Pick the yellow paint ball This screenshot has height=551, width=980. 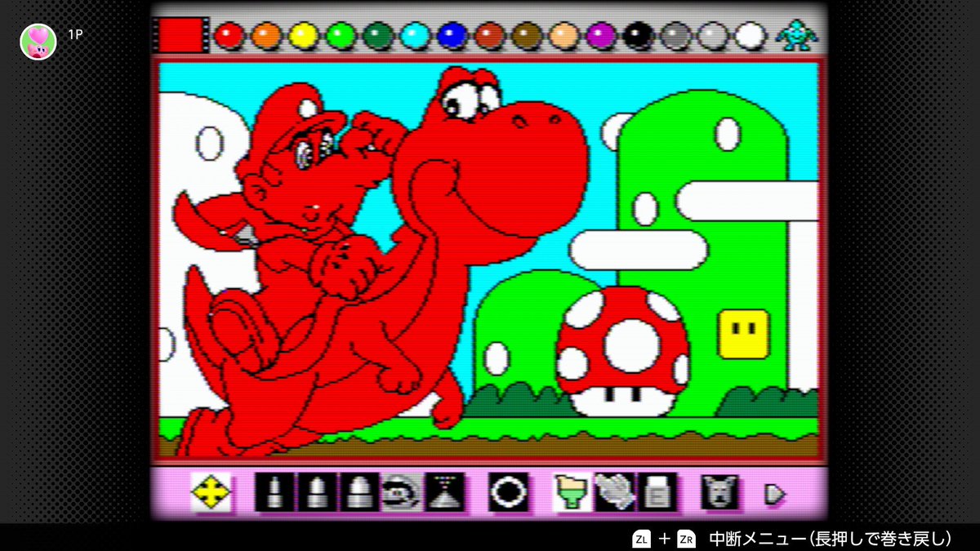tap(303, 35)
